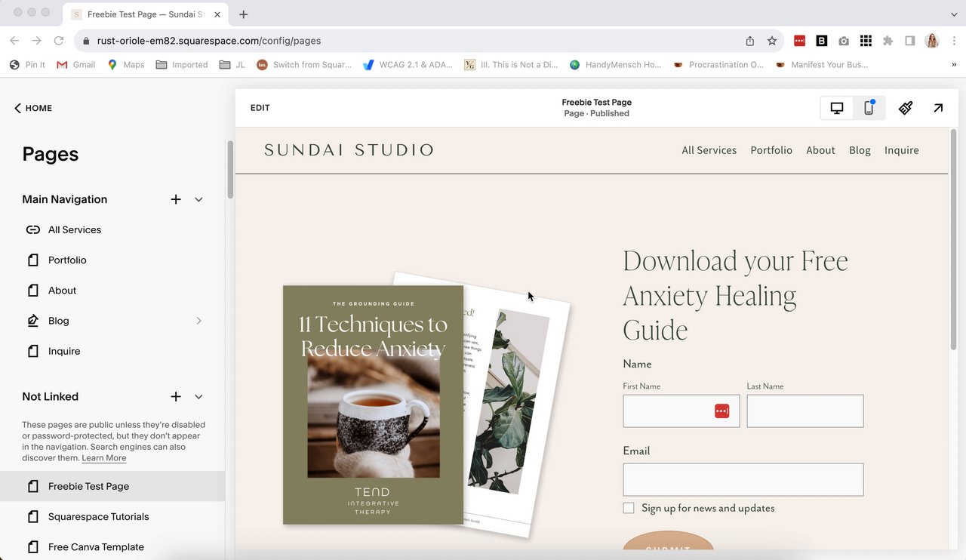Image resolution: width=966 pixels, height=560 pixels.
Task: Open the Maps bookmark
Action: click(x=125, y=65)
